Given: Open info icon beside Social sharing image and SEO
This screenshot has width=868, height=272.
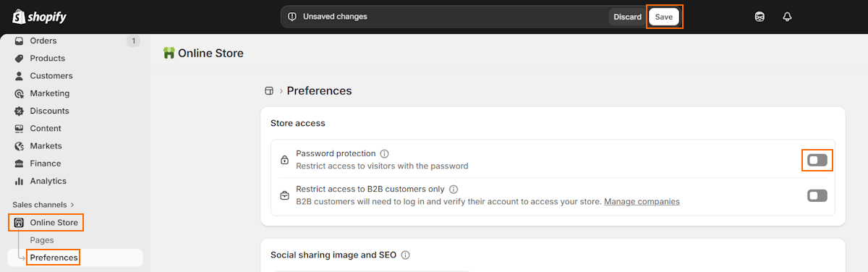Looking at the screenshot, I should (406, 255).
